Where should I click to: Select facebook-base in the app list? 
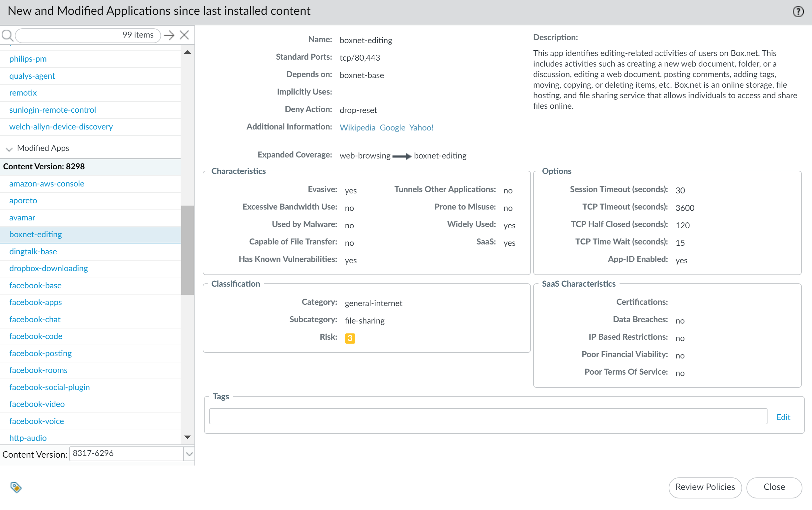tap(35, 285)
